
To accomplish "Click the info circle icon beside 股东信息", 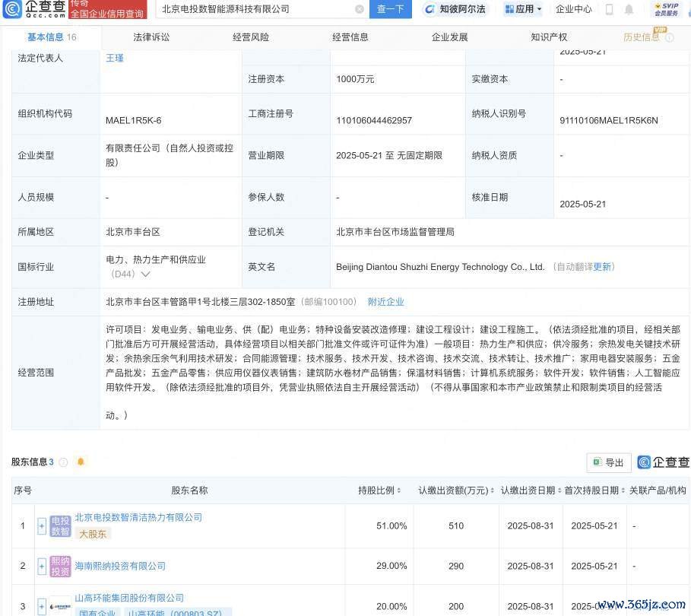I will point(64,462).
